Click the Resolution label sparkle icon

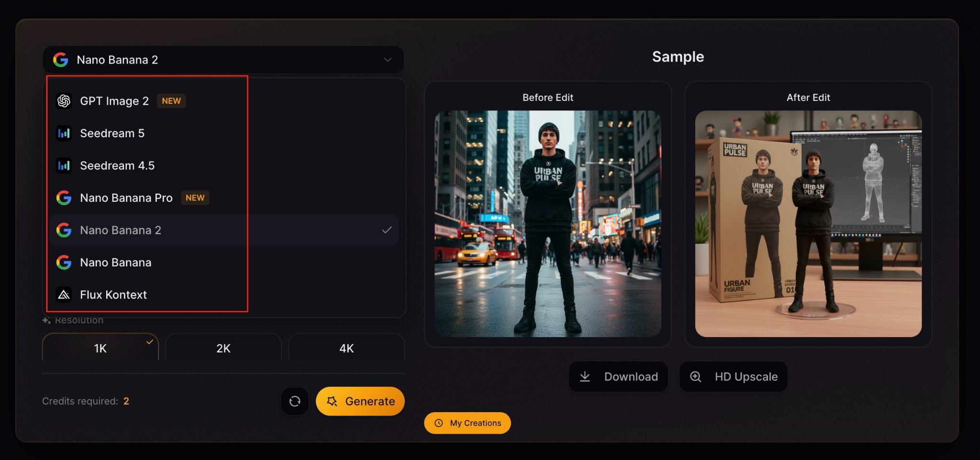coord(46,320)
